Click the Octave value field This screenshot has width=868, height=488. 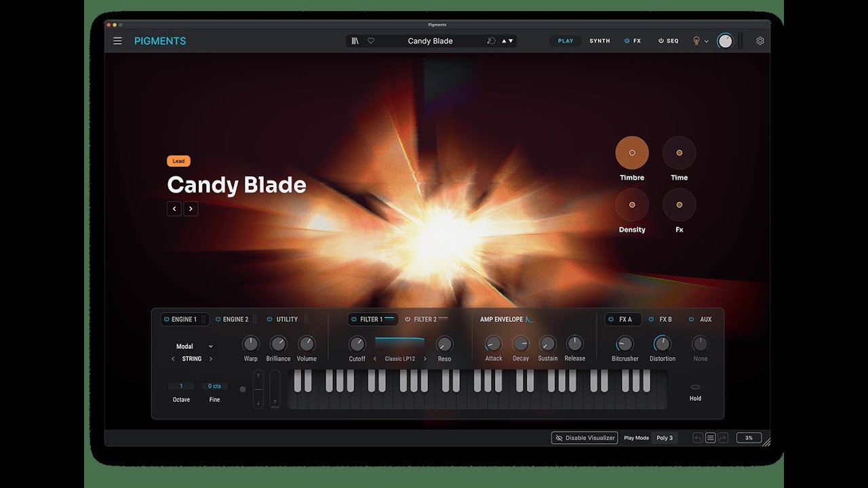tap(181, 386)
